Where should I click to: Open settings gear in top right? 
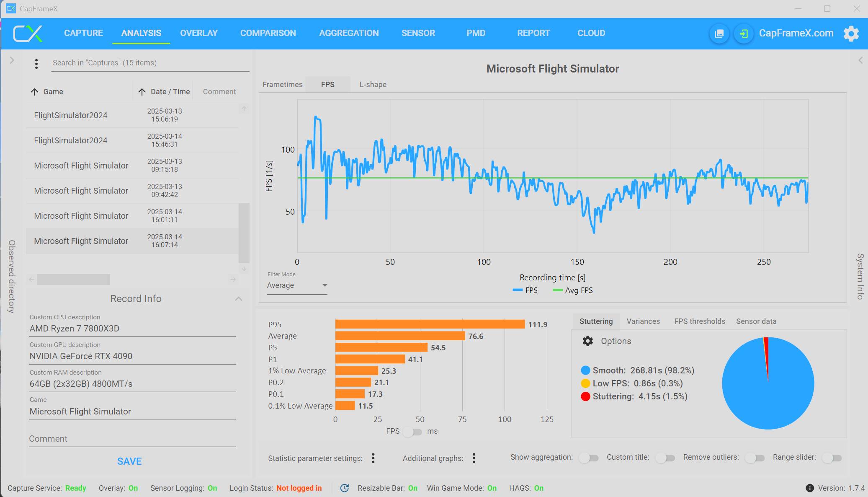[x=851, y=34]
